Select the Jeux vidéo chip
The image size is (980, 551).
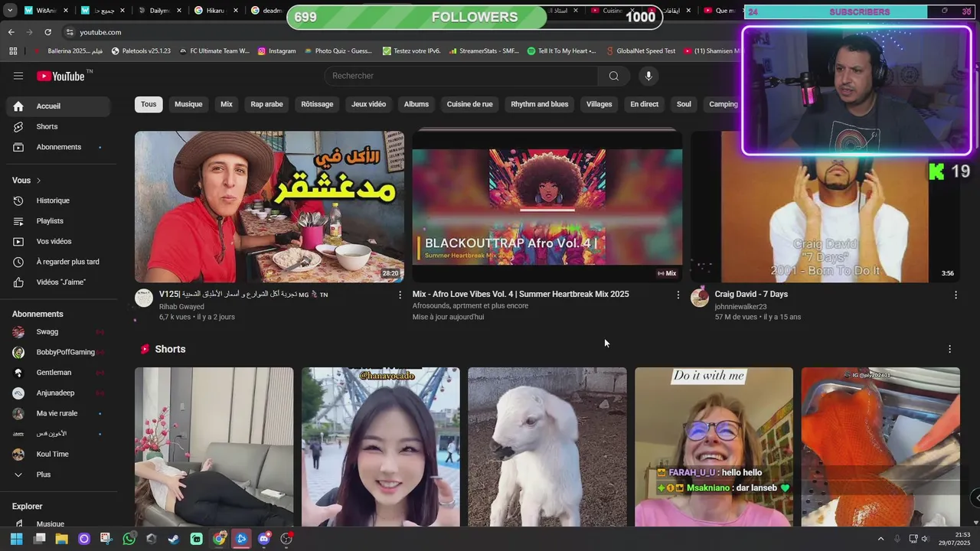[x=368, y=104]
